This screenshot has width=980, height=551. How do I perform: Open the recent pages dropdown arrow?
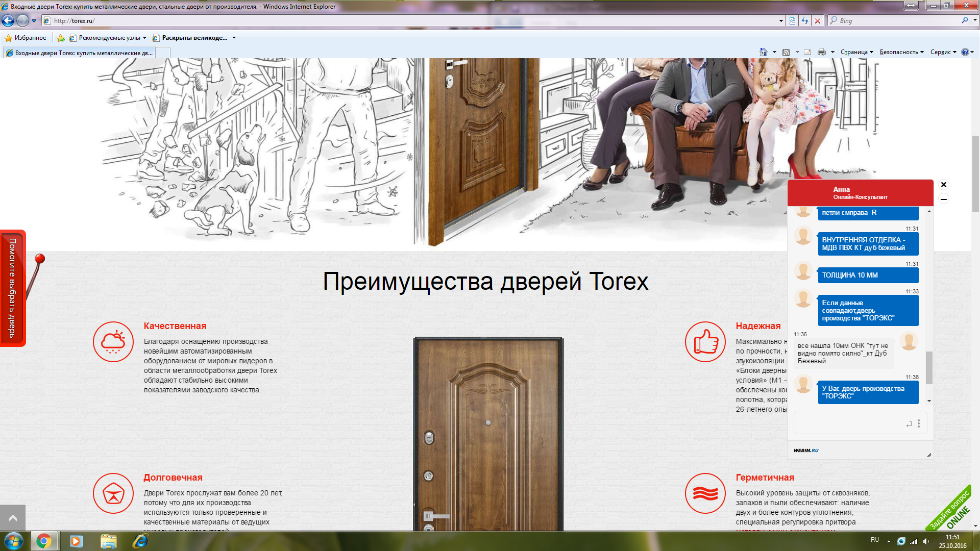coord(34,21)
